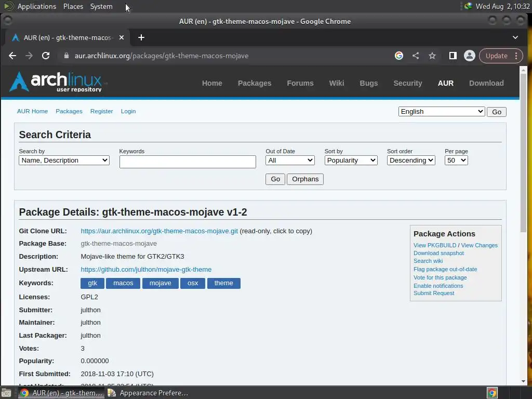Switch to Appearance Preferences taskbar window
The image size is (532, 399).
tap(148, 393)
